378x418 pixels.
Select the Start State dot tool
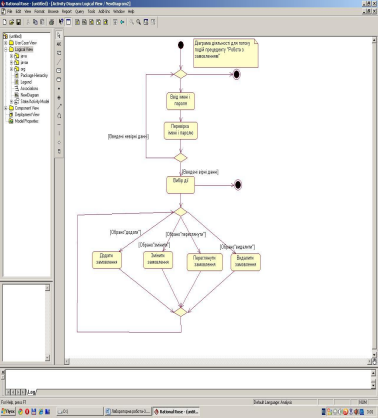tap(59, 89)
